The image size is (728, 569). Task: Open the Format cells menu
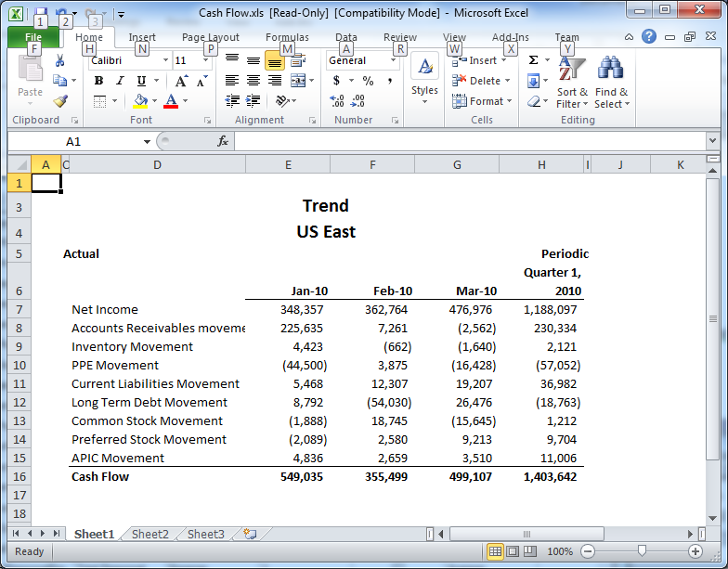point(481,100)
